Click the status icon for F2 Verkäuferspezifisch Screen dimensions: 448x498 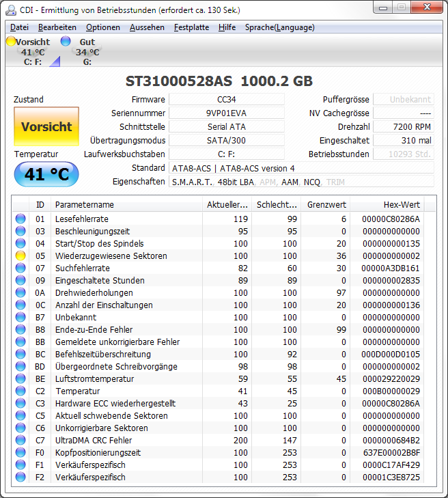click(x=20, y=477)
